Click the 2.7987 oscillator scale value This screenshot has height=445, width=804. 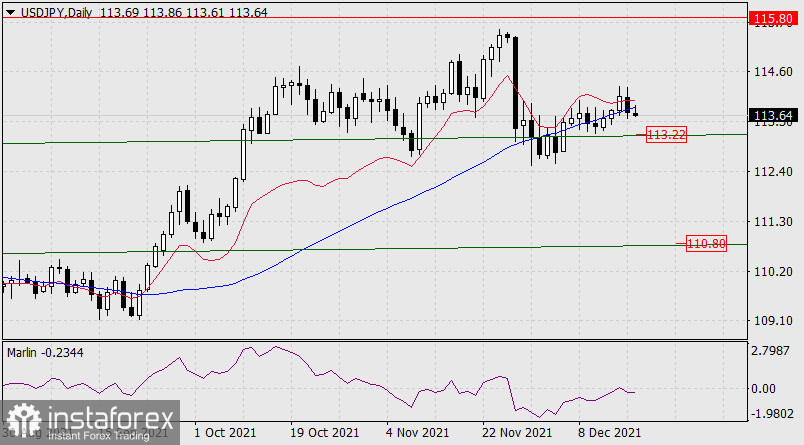(x=770, y=351)
